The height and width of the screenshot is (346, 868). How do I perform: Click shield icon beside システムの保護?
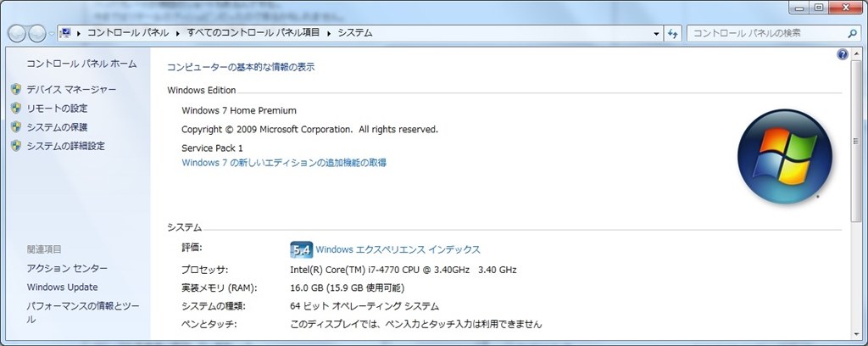click(x=16, y=126)
